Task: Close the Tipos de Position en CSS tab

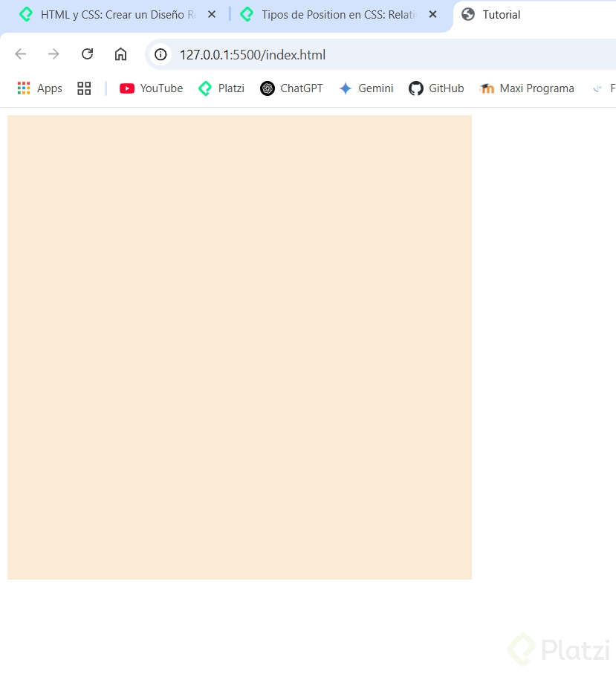Action: (433, 15)
